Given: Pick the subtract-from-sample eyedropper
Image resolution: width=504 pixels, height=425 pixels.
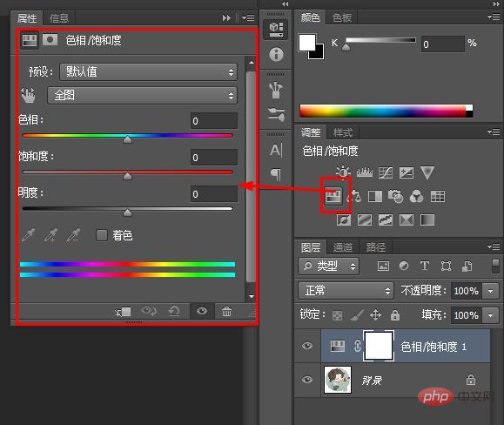Looking at the screenshot, I should click(x=73, y=235).
